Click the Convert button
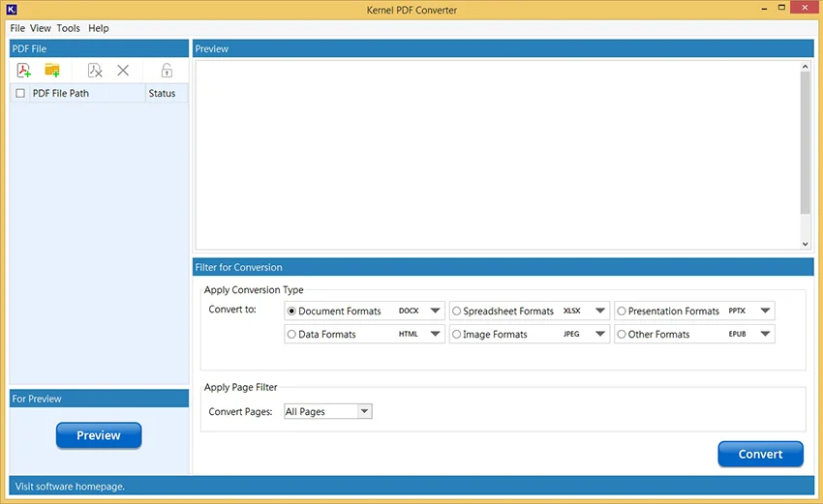Image resolution: width=823 pixels, height=504 pixels. [x=760, y=454]
